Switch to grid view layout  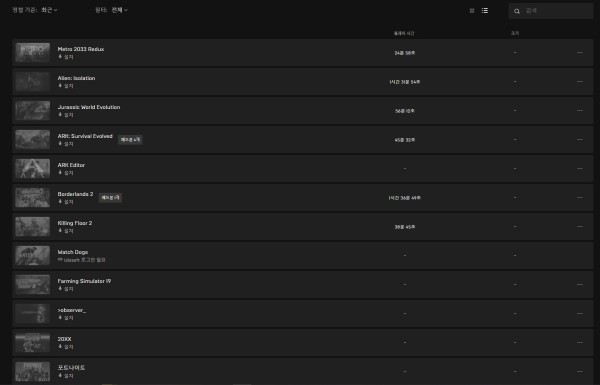(472, 11)
